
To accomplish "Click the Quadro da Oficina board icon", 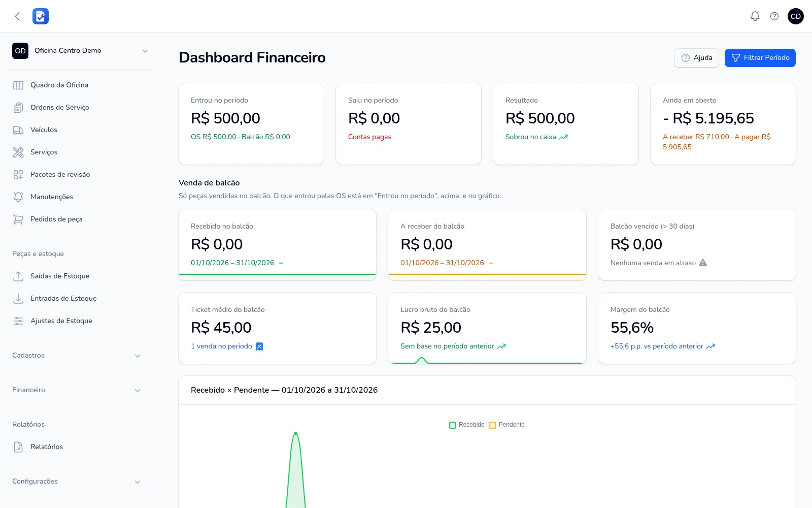I will [x=18, y=85].
